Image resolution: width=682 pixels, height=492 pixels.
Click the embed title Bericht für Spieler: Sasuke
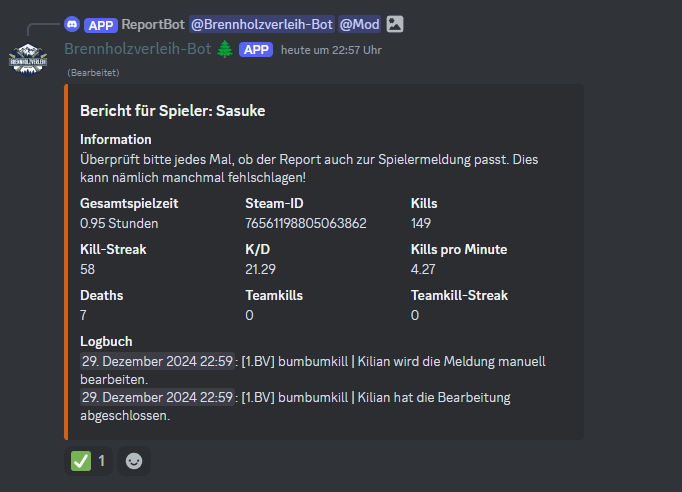pyautogui.click(x=173, y=111)
